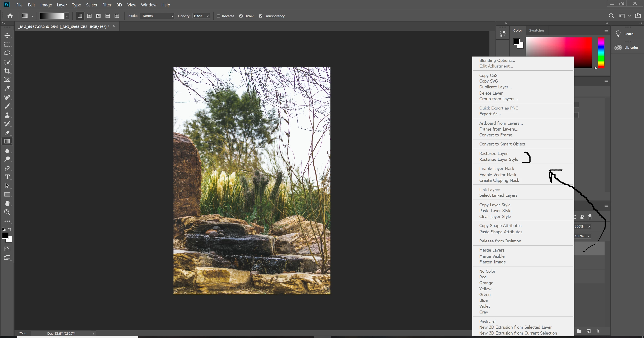Open the gradient preset picker arrow
The height and width of the screenshot is (338, 644).
[x=67, y=16]
